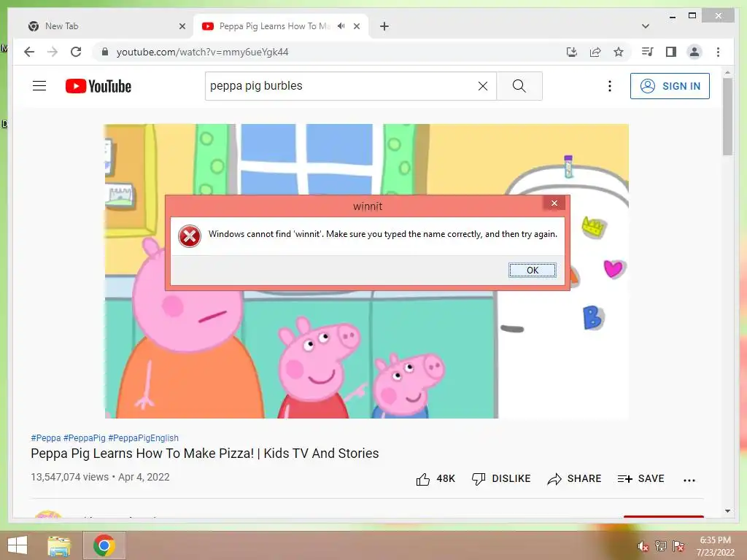The height and width of the screenshot is (560, 747).
Task: Click the muted volume tray icon
Action: click(x=643, y=545)
